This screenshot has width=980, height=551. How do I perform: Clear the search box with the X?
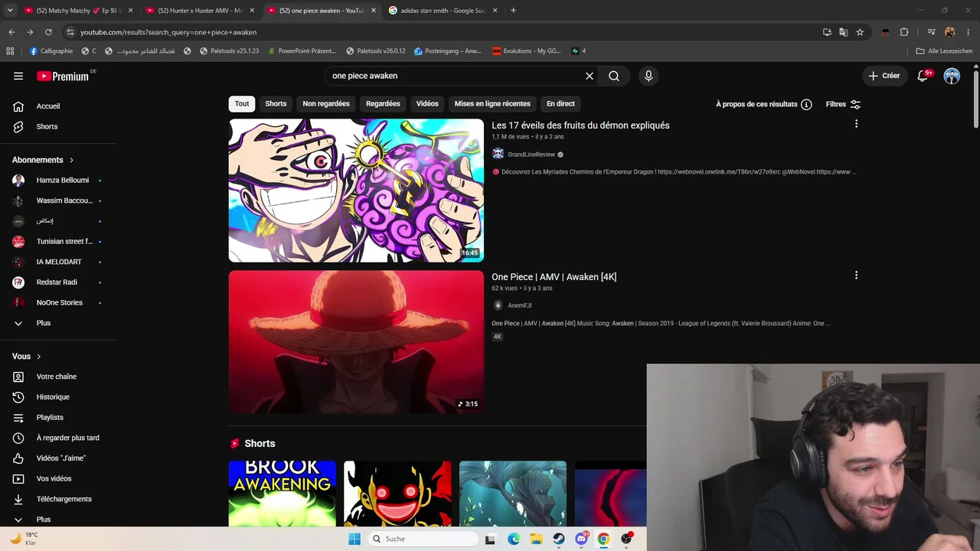590,76
